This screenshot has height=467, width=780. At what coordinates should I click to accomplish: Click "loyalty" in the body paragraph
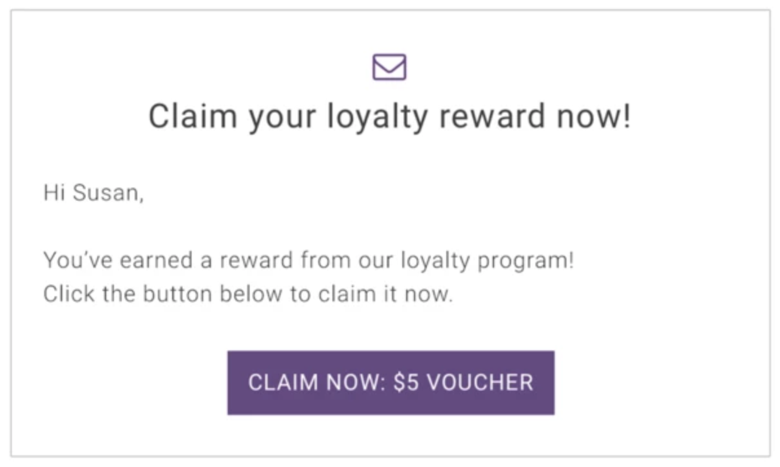click(435, 262)
